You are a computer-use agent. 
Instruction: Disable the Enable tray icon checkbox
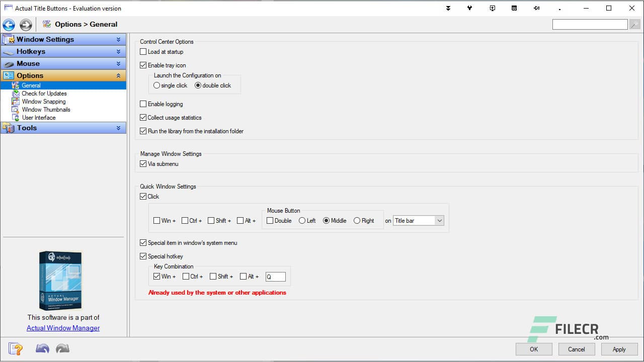tap(143, 65)
